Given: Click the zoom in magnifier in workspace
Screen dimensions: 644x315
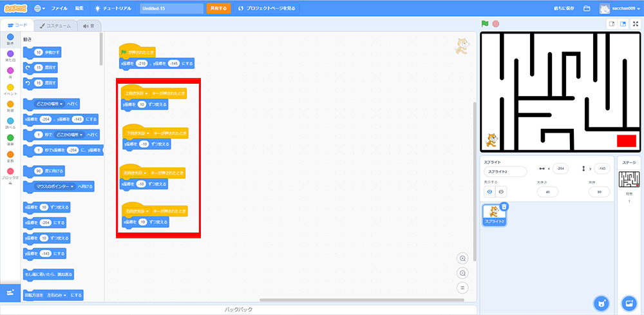Looking at the screenshot, I should [462, 258].
